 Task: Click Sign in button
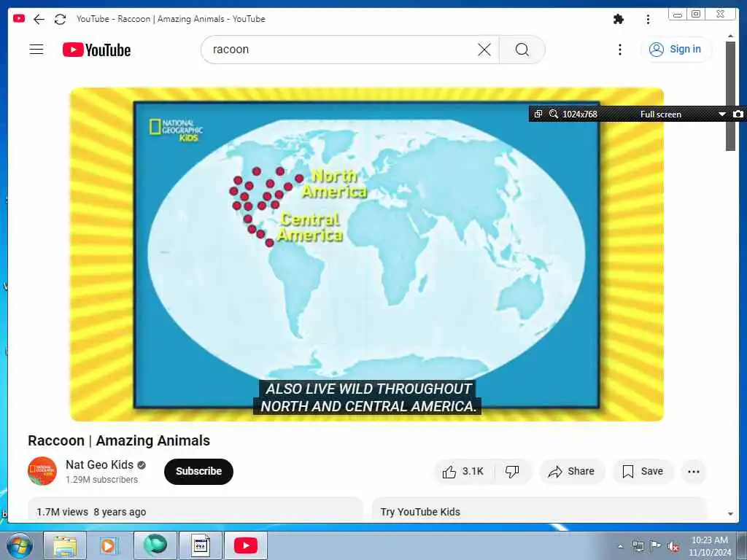(676, 49)
